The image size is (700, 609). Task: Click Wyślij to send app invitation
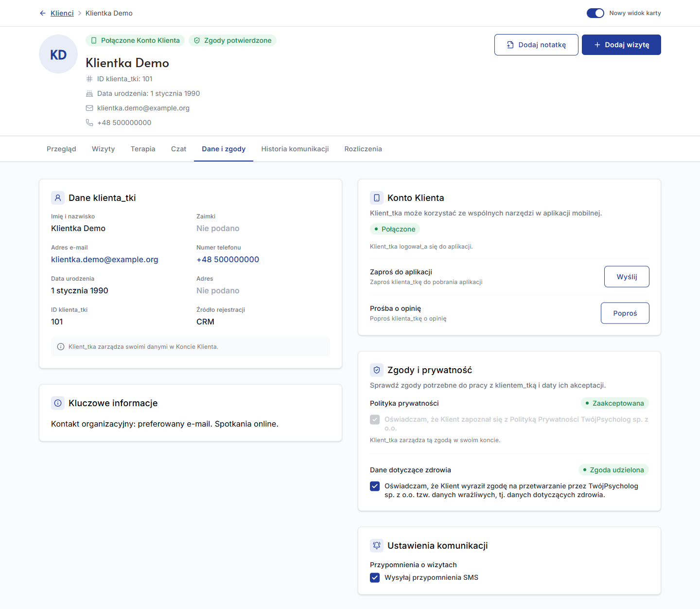coord(627,277)
